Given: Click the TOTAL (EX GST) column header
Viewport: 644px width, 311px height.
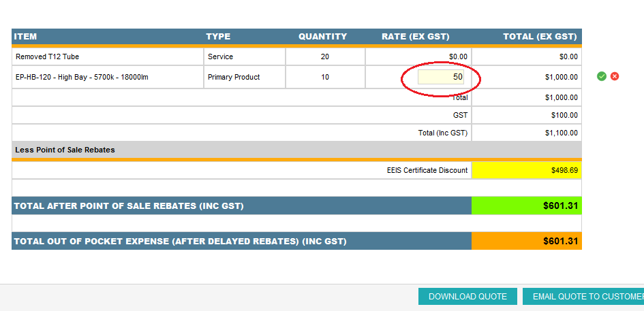Looking at the screenshot, I should [x=540, y=37].
